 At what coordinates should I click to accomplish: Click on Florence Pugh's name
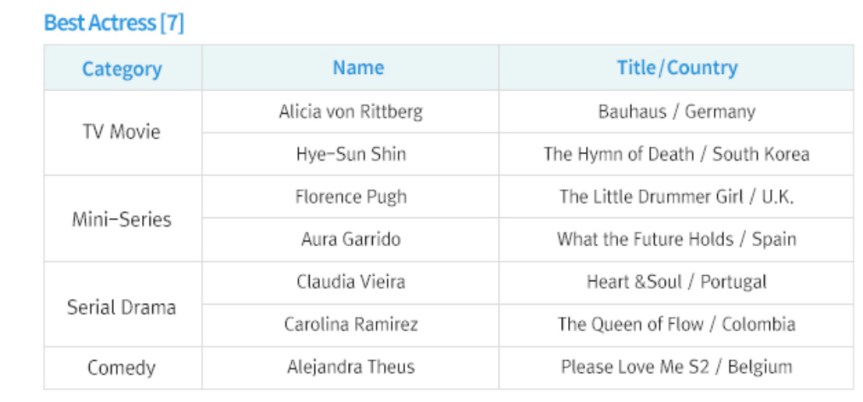coord(351,196)
